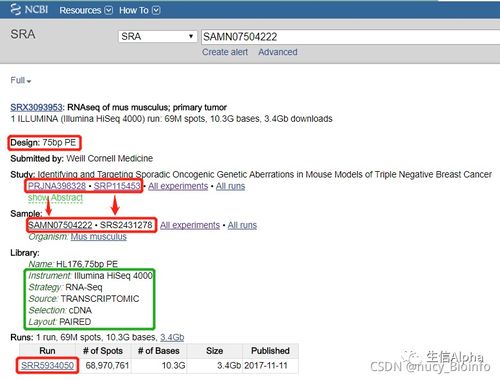Expand the SRA database selector
500x380 pixels.
157,36
